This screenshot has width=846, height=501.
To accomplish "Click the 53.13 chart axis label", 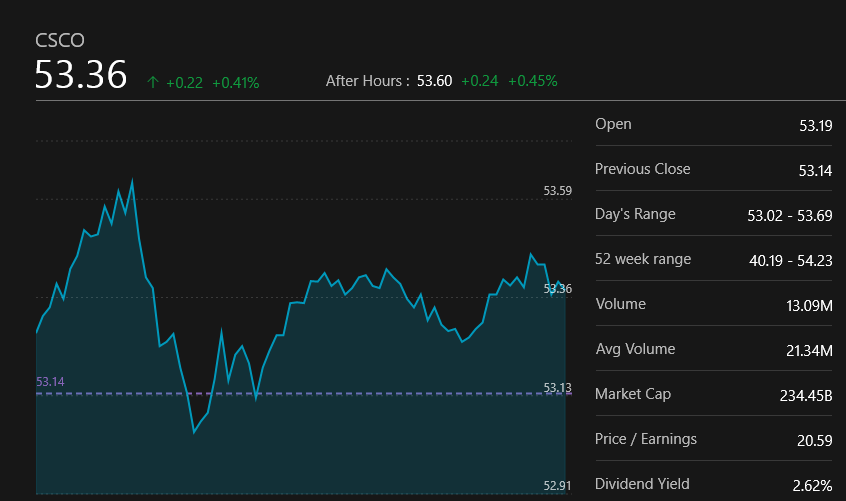I will coord(557,388).
